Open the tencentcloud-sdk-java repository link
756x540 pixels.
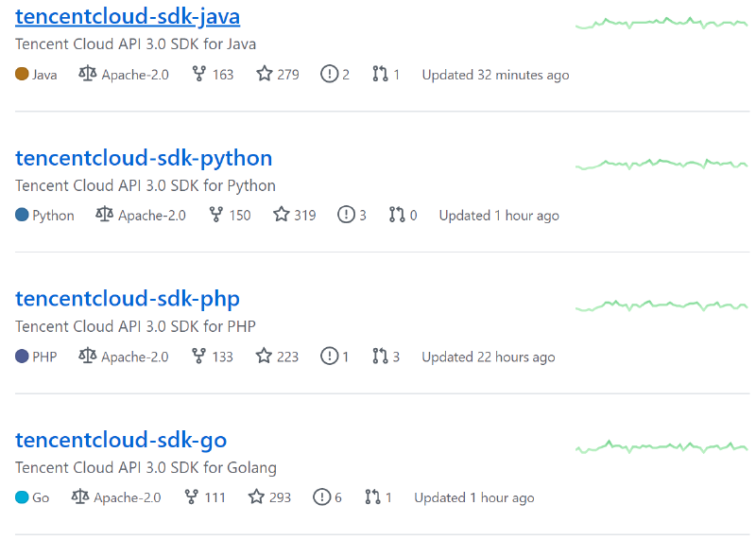point(128,17)
